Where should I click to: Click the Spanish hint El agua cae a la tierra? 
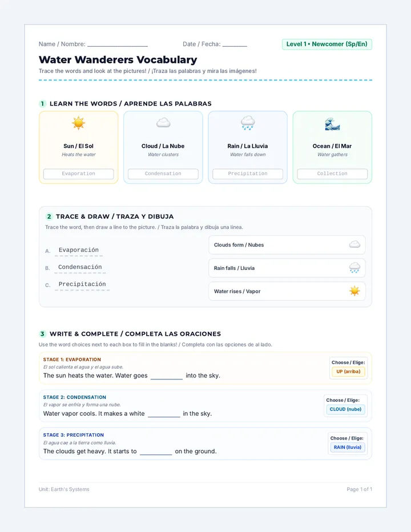pyautogui.click(x=80, y=442)
